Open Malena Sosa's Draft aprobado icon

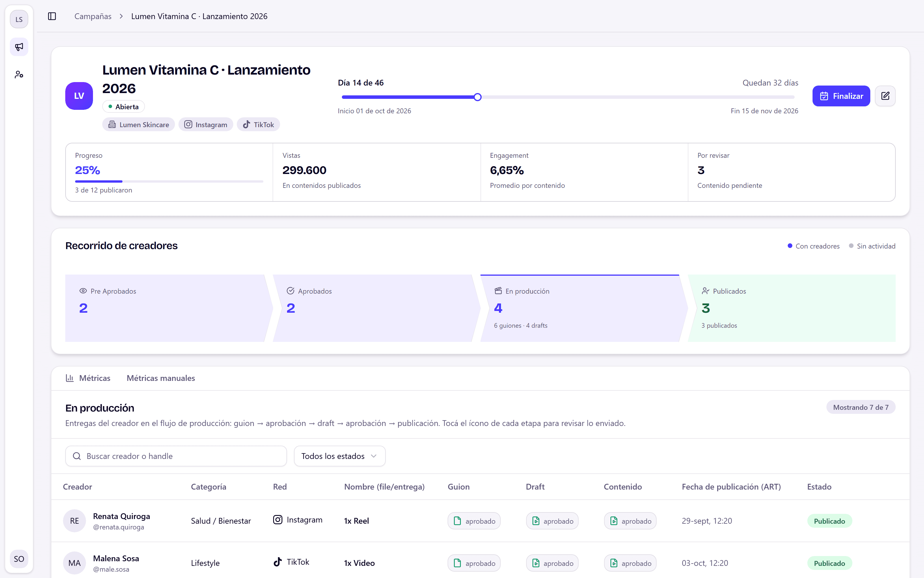click(552, 563)
